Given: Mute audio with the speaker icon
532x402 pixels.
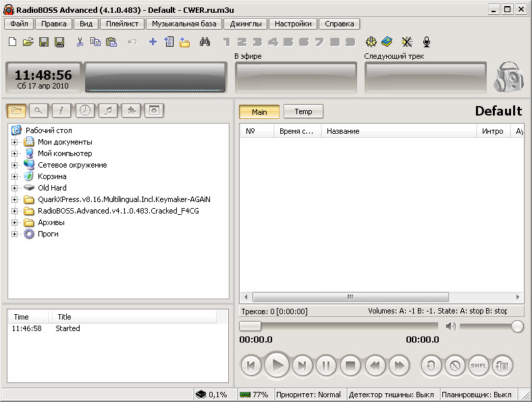Looking at the screenshot, I should [450, 326].
